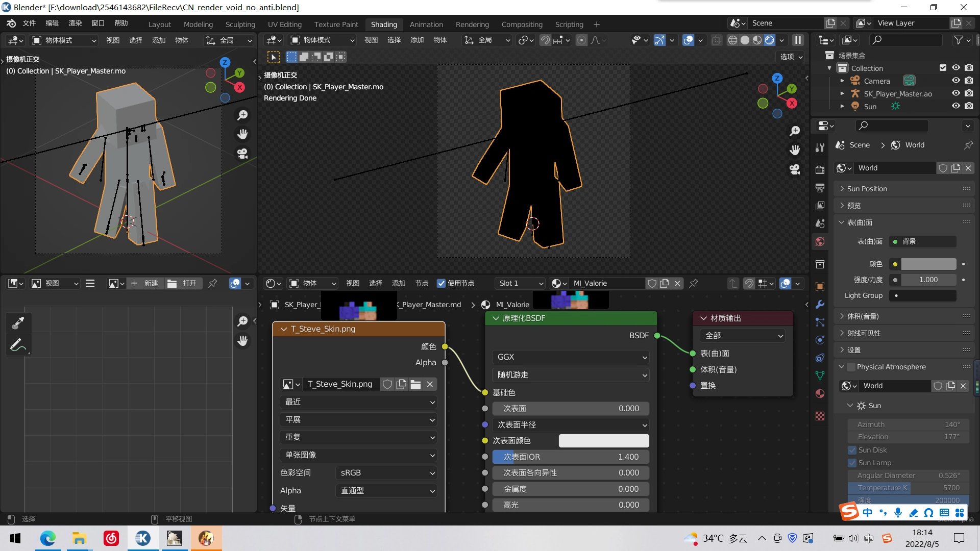Disable the Sun Disk checkbox

pyautogui.click(x=852, y=450)
